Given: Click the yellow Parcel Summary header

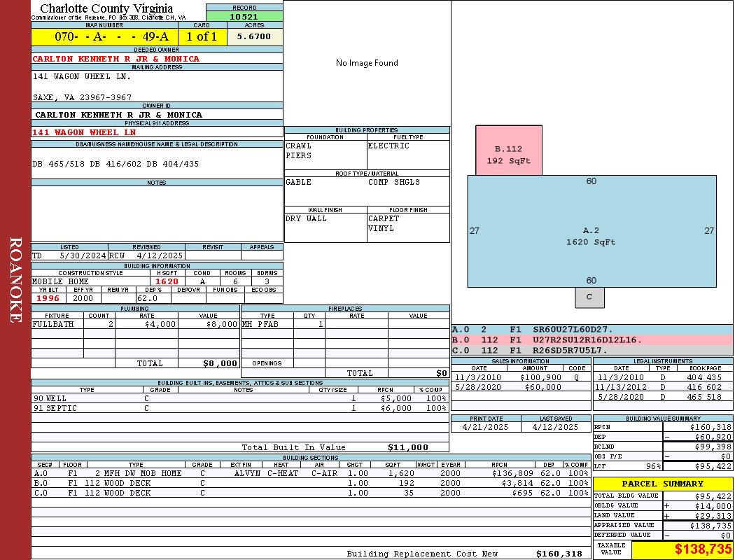Looking at the screenshot, I should click(x=662, y=484).
